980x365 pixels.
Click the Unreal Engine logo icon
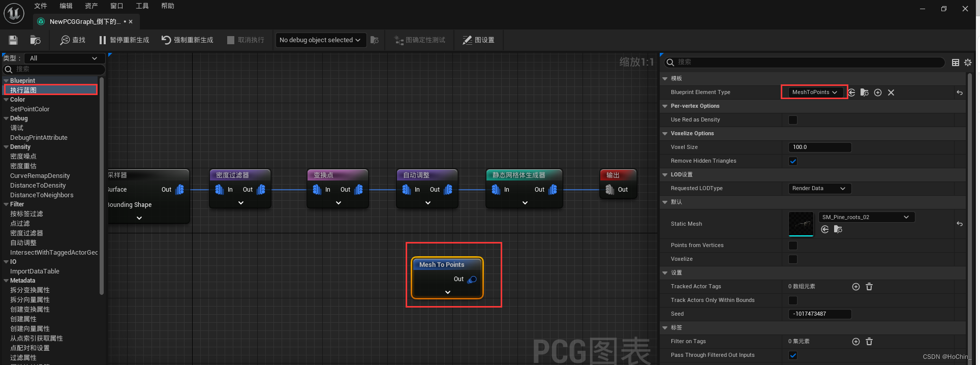click(14, 13)
